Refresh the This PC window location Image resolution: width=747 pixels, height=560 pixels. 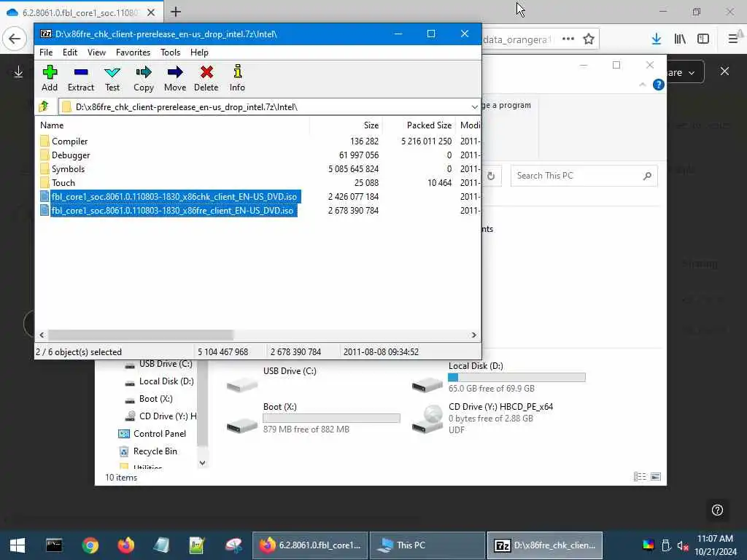[x=491, y=176]
